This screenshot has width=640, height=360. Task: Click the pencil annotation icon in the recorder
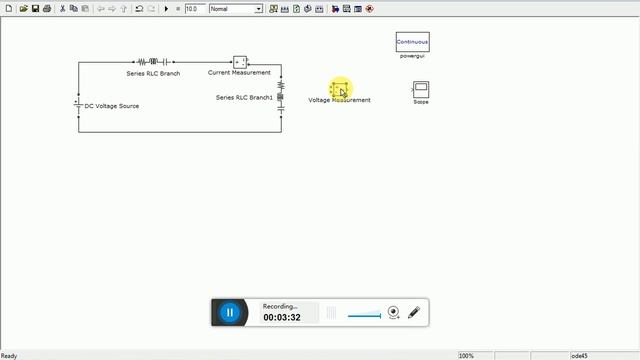(414, 312)
